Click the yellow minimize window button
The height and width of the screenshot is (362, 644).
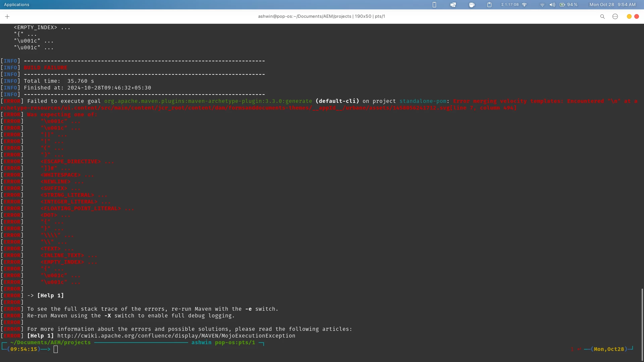(629, 16)
